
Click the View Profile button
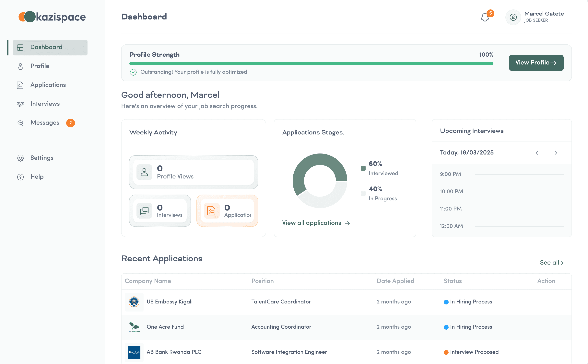click(x=536, y=63)
